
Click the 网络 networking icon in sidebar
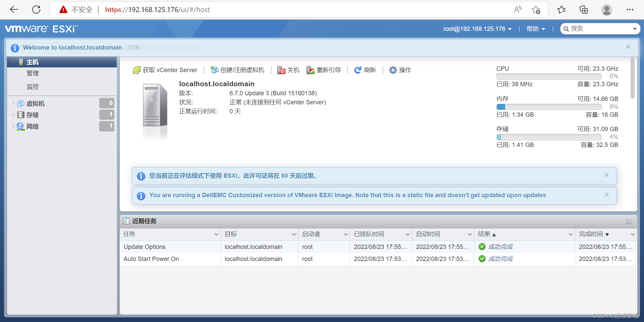click(x=20, y=126)
